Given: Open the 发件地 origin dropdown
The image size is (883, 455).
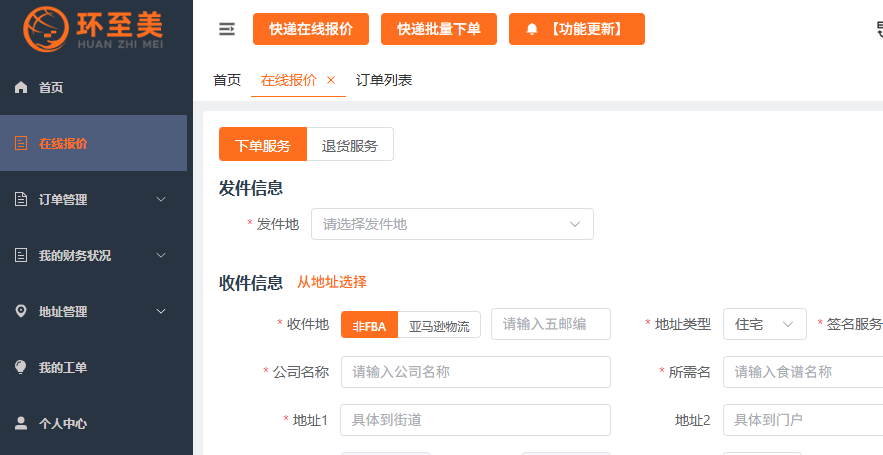Looking at the screenshot, I should click(452, 224).
